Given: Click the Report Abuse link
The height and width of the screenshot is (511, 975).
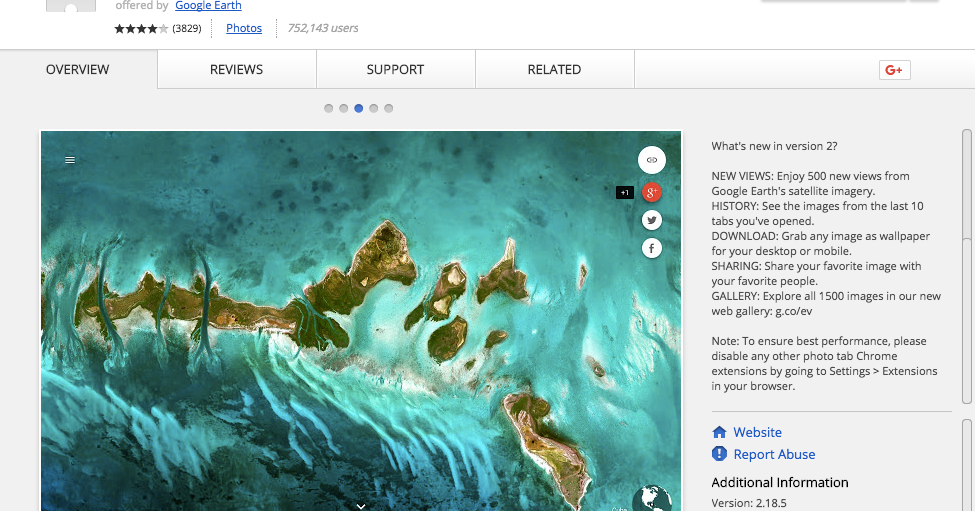Looking at the screenshot, I should click(x=774, y=454).
